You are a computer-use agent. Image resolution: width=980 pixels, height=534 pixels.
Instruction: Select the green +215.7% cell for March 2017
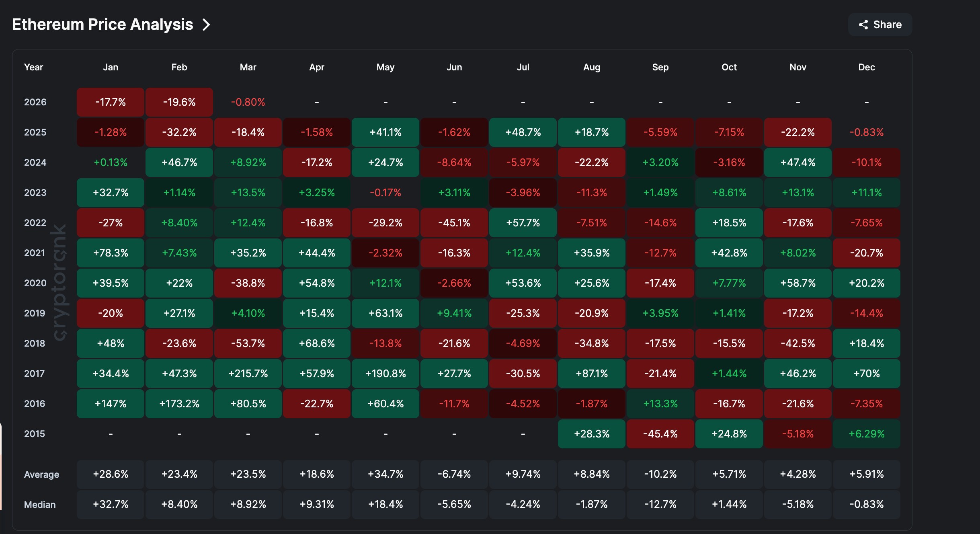[x=248, y=373]
